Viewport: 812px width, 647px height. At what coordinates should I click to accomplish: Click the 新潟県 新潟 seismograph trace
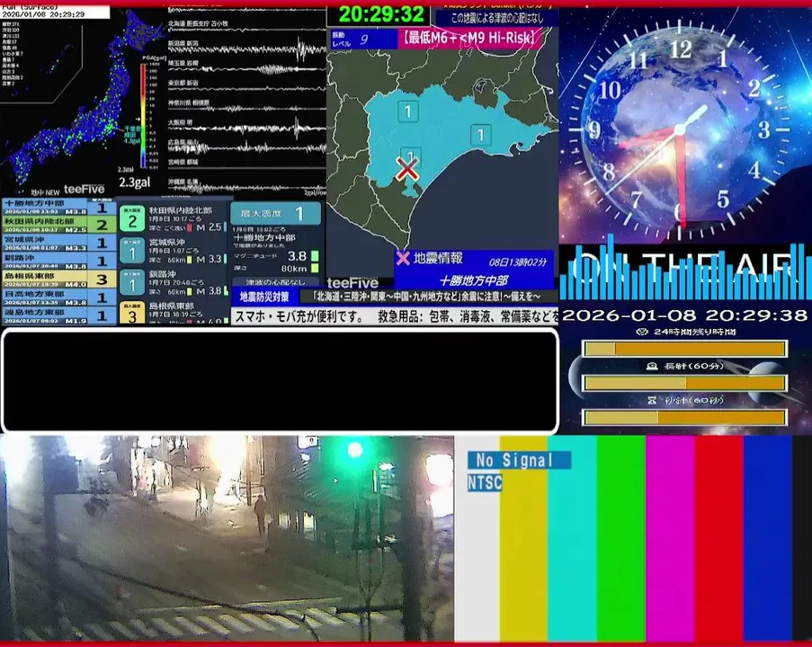click(x=247, y=49)
